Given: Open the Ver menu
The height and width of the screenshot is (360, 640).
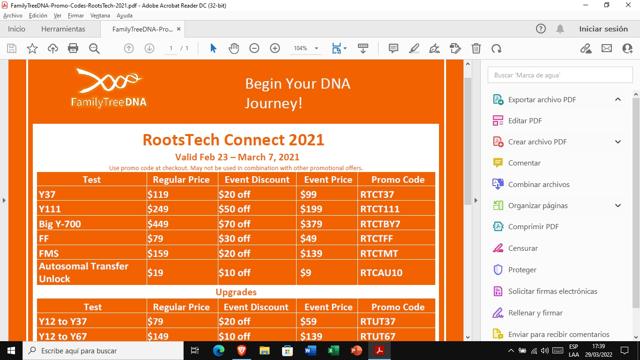Looking at the screenshot, I should click(58, 16).
